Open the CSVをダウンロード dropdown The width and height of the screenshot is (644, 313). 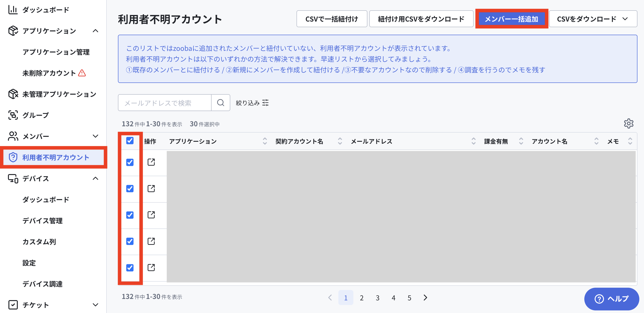point(593,19)
